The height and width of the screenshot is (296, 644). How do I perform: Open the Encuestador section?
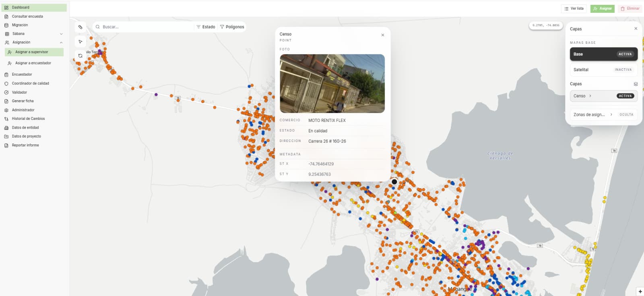(22, 74)
